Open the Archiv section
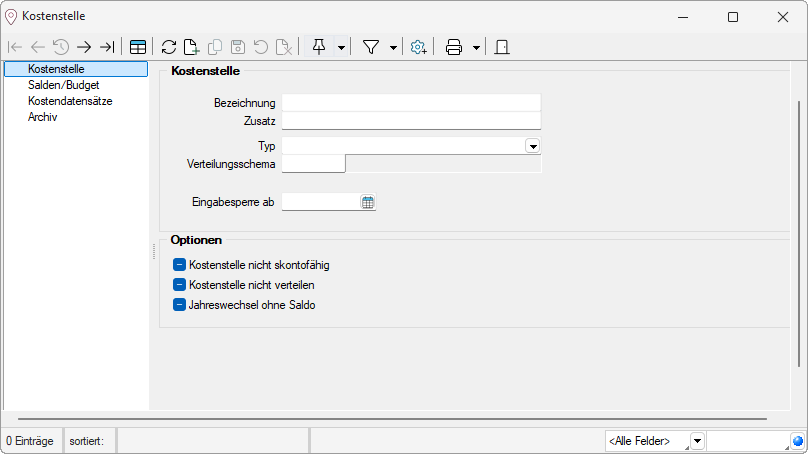 coord(43,117)
